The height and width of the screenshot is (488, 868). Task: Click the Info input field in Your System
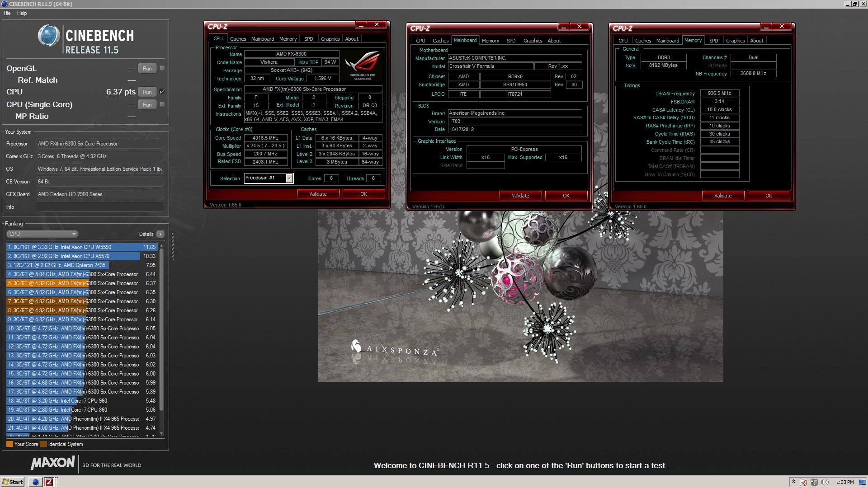click(99, 207)
